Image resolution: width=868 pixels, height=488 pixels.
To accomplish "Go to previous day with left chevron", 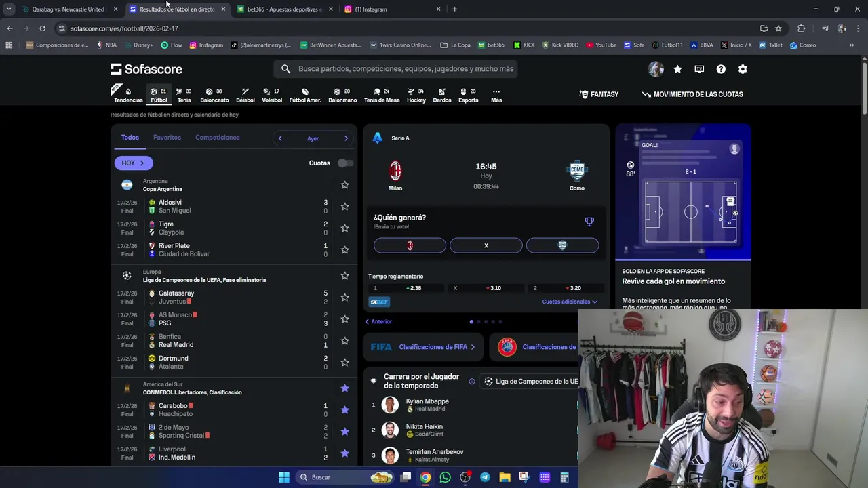I will click(x=280, y=138).
